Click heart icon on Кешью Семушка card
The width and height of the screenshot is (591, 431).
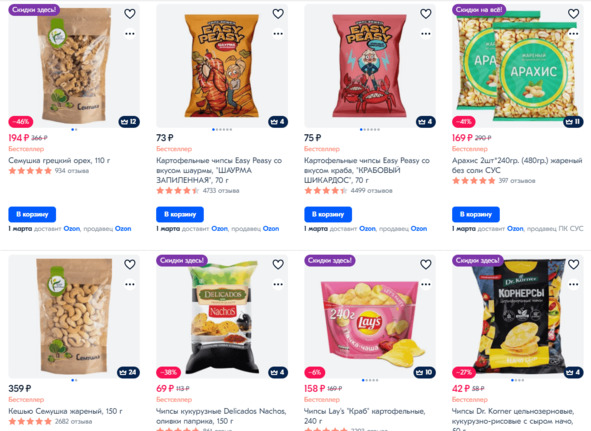(x=130, y=265)
